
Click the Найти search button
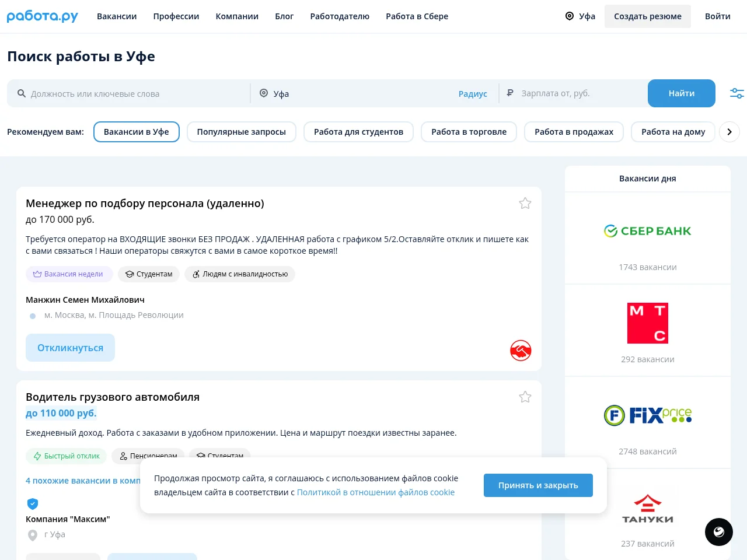coord(682,93)
